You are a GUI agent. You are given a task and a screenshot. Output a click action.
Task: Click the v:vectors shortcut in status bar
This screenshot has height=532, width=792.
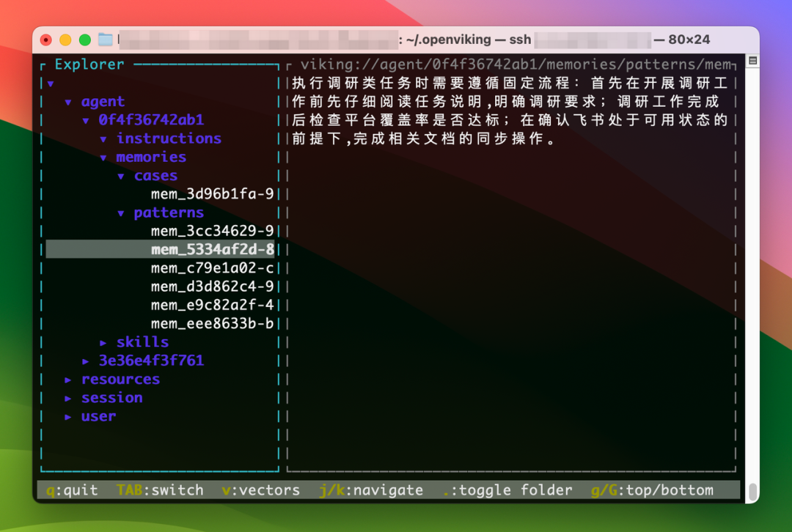click(x=260, y=490)
